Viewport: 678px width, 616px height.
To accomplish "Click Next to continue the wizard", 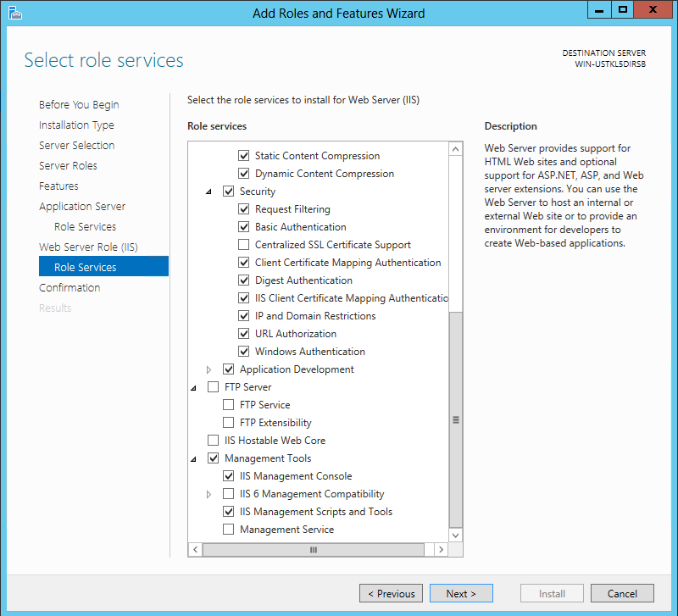I will tap(461, 593).
